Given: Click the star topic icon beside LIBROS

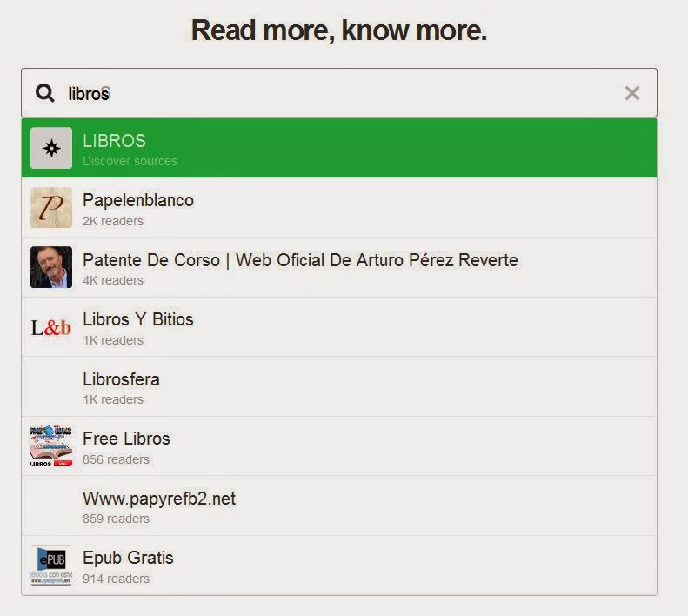Looking at the screenshot, I should pos(51,148).
